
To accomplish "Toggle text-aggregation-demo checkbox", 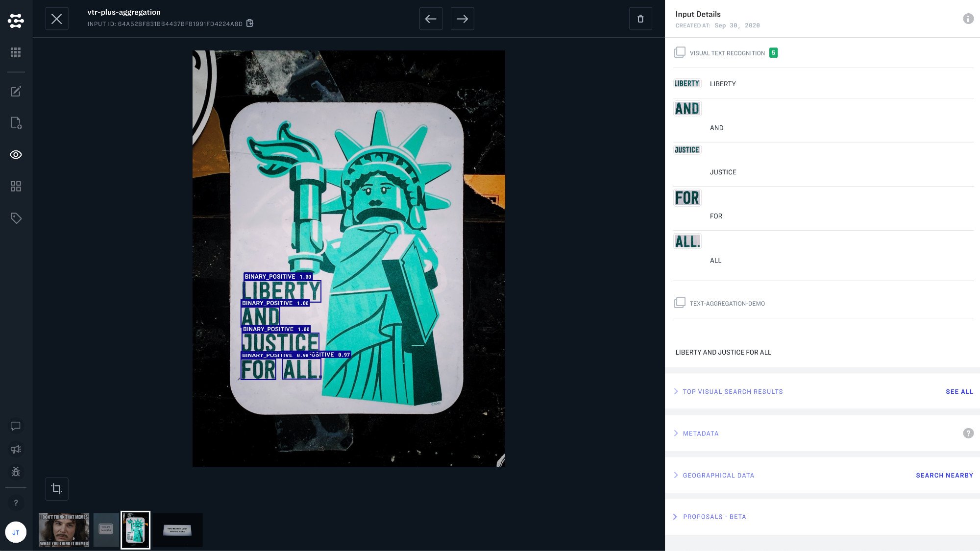I will 680,303.
